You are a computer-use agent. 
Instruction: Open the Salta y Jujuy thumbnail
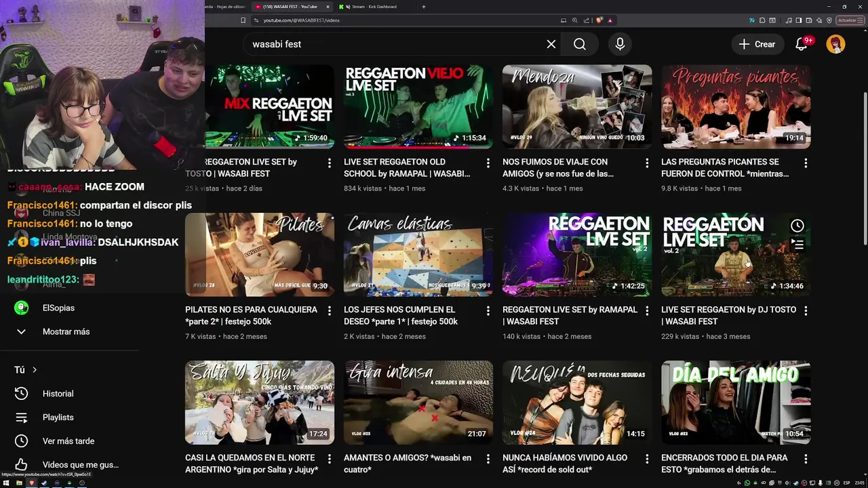[x=260, y=402]
